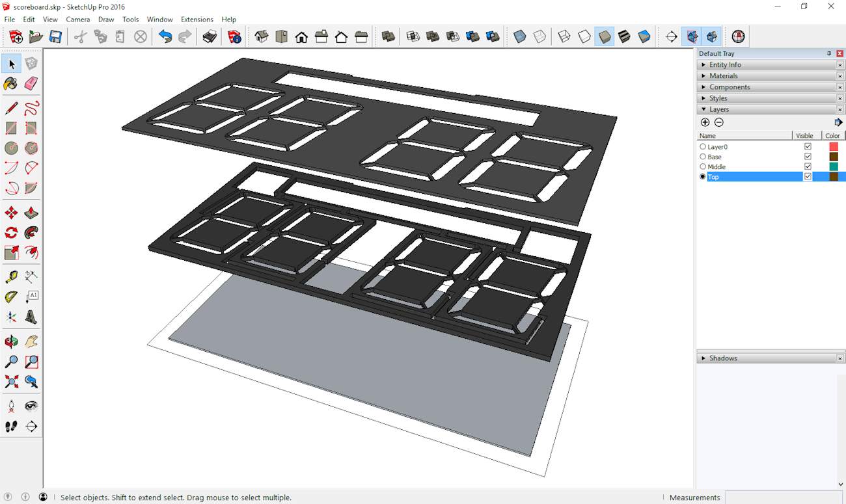The height and width of the screenshot is (504, 846).
Task: Save the model with floppy icon
Action: coord(56,37)
